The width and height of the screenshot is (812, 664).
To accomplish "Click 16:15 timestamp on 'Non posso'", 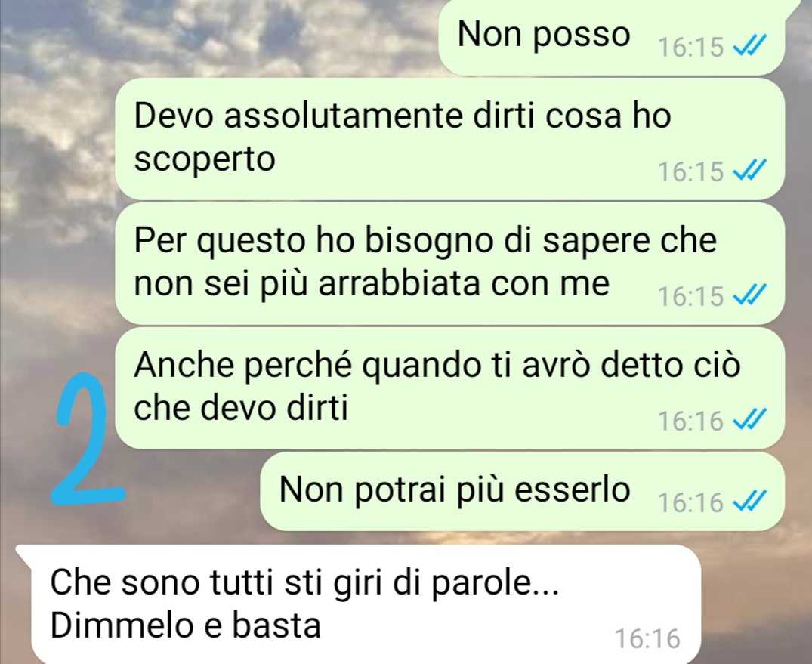I will (x=690, y=48).
